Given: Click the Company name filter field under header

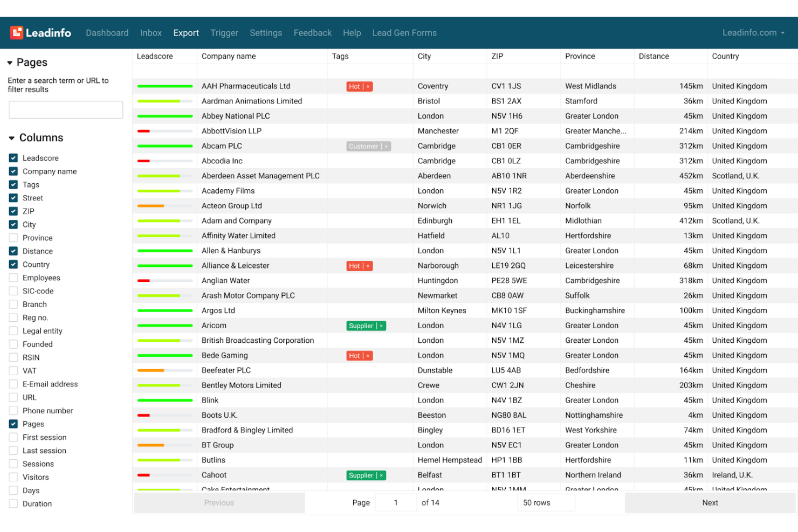Looking at the screenshot, I should tap(262, 71).
